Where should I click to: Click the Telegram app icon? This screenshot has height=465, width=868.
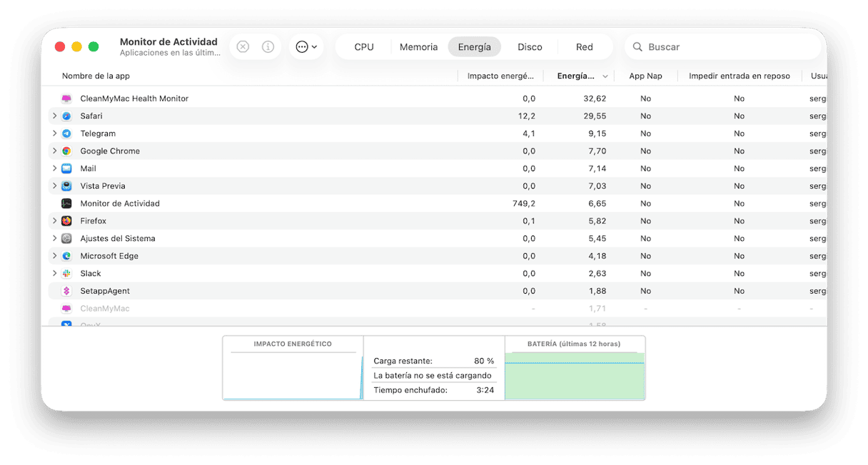[x=66, y=133]
